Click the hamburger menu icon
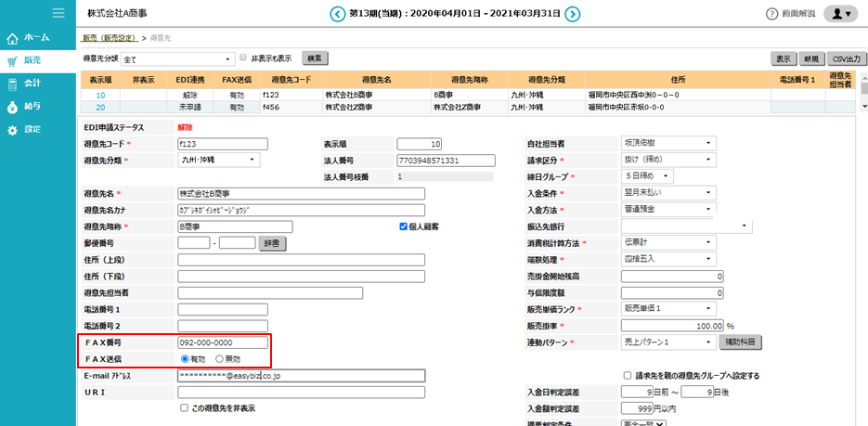 point(58,13)
